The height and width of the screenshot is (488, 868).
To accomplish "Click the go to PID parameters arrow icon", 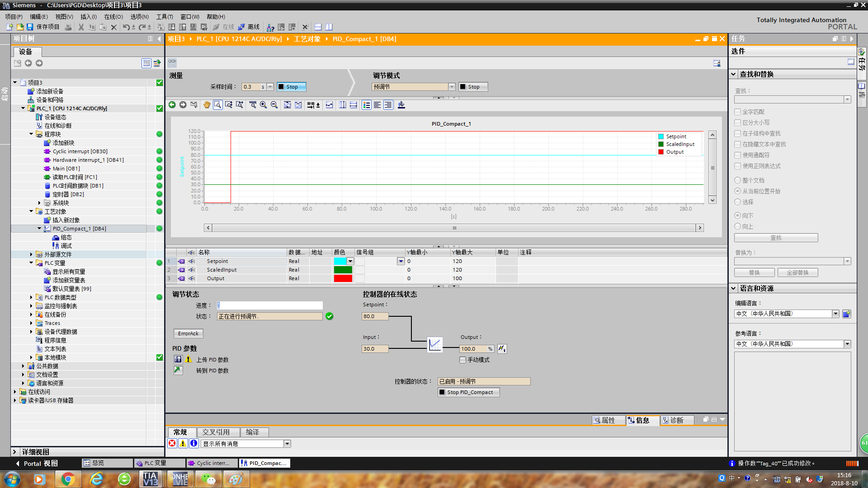I will 178,370.
